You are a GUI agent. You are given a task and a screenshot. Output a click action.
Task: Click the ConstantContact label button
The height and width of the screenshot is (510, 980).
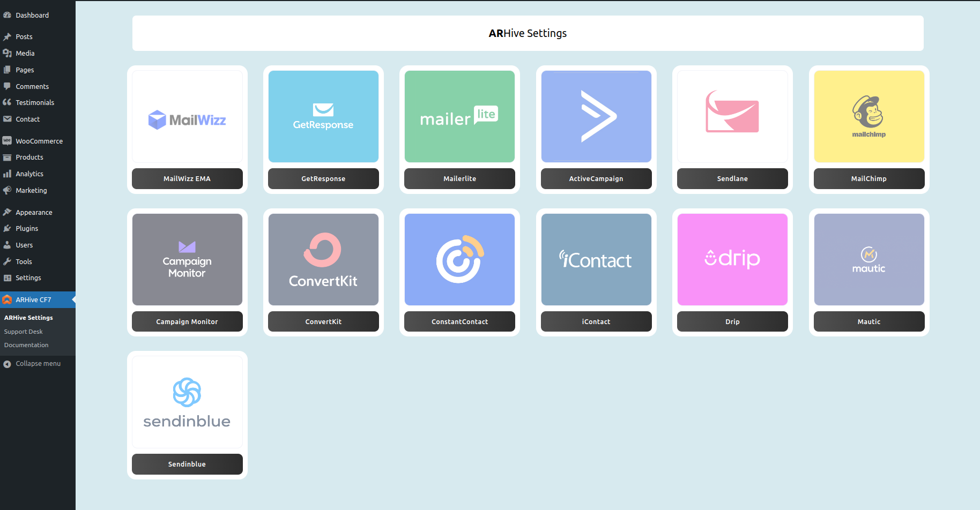(459, 321)
